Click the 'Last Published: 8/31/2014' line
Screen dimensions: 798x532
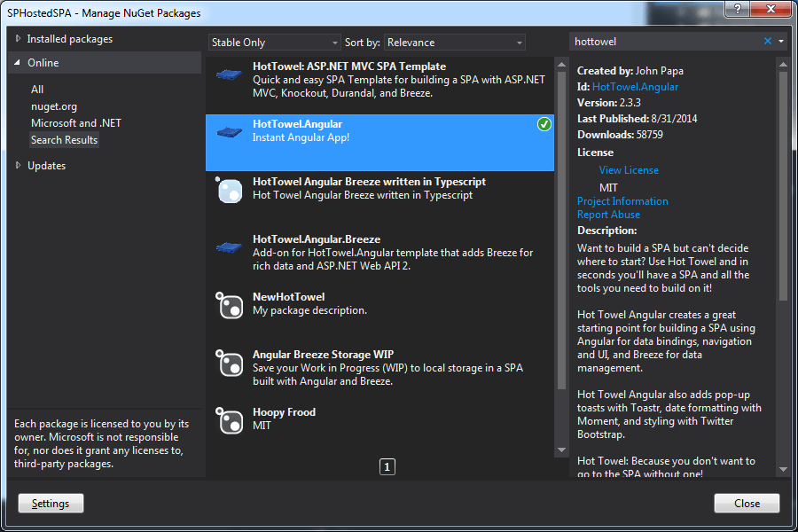coord(638,119)
